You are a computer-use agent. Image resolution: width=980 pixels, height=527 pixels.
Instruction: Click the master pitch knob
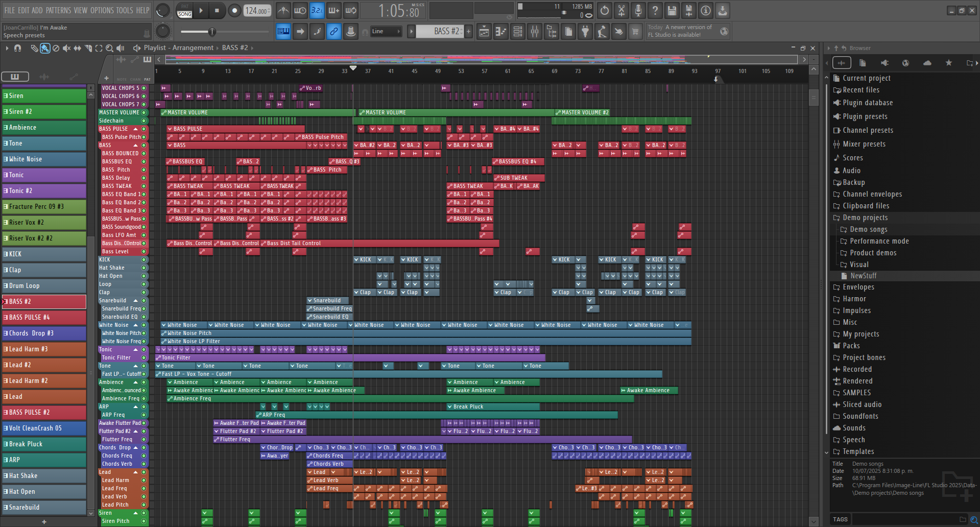coord(162,32)
